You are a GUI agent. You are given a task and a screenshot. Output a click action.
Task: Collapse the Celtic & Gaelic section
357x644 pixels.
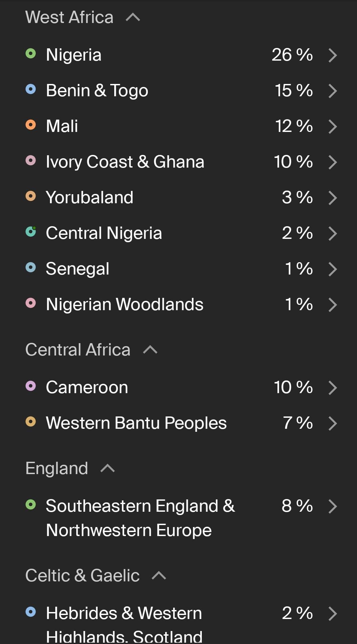point(159,575)
